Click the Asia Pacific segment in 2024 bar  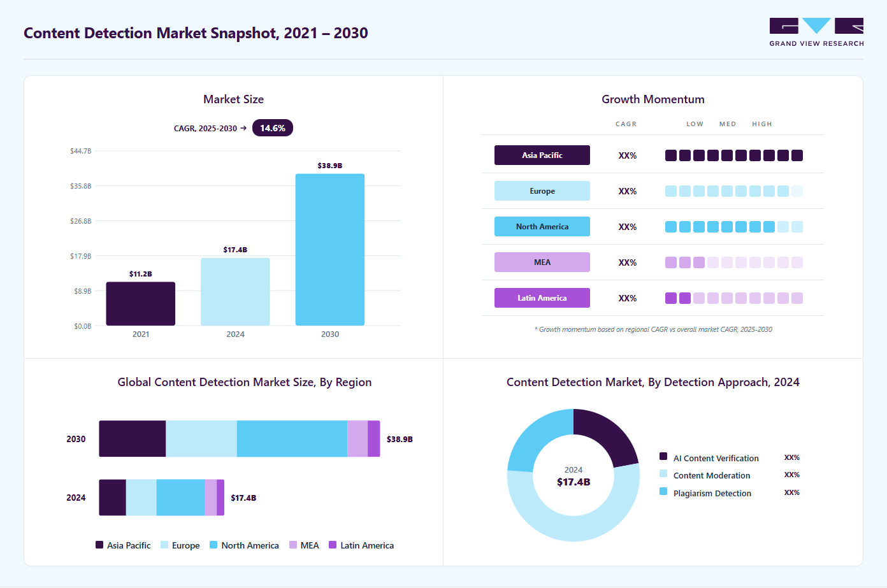coord(112,498)
